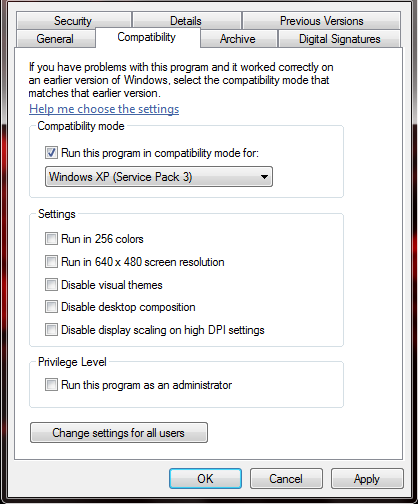Tick Disable visual themes checkbox
This screenshot has width=418, height=504.
51,285
